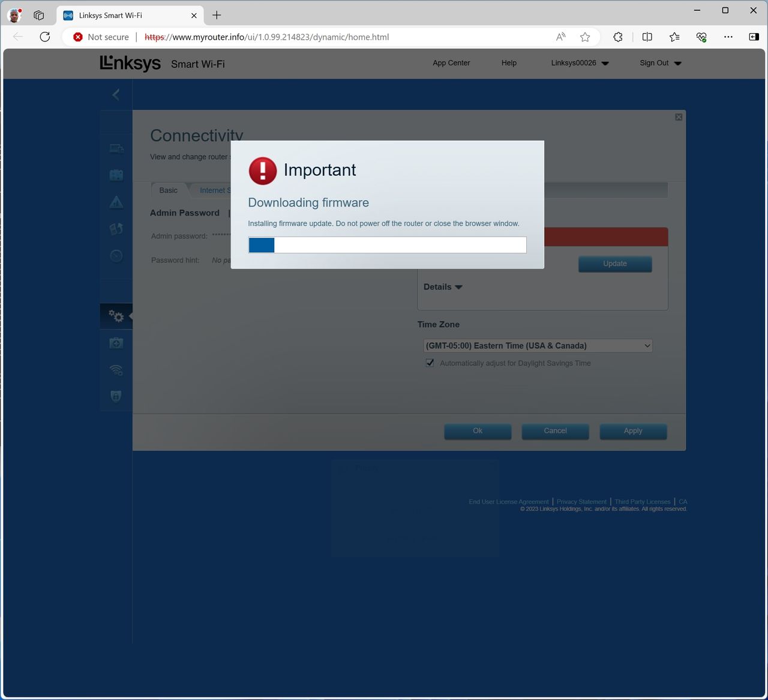The width and height of the screenshot is (768, 700).
Task: Open the Troubleshooting first-aid kit icon
Action: coord(116,343)
